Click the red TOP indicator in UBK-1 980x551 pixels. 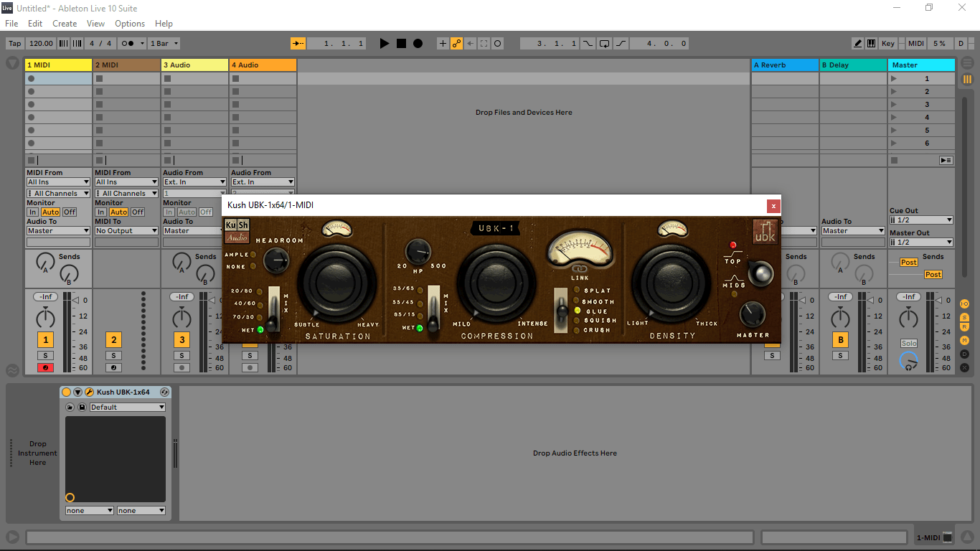coord(732,245)
